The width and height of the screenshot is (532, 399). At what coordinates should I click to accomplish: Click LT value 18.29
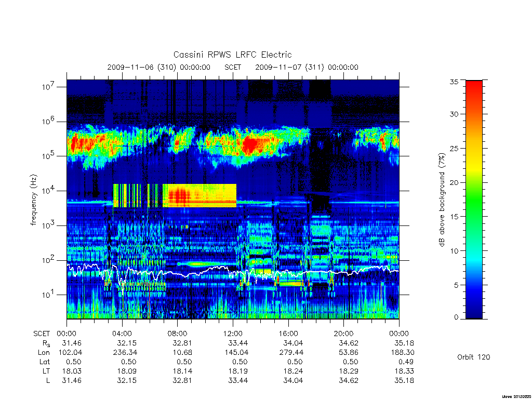[349, 371]
